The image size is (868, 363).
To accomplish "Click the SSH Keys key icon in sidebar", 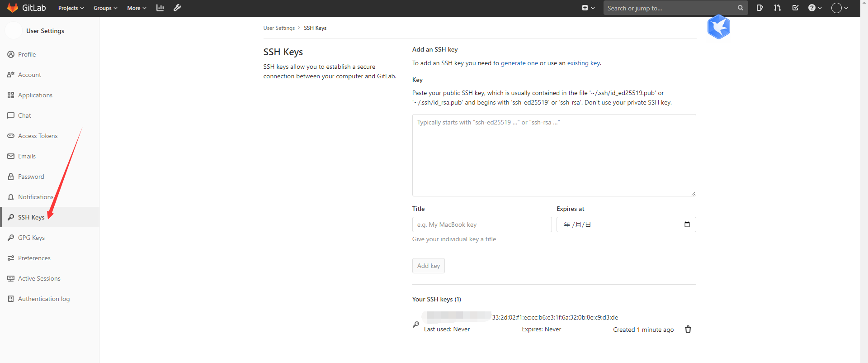I will click(x=11, y=217).
